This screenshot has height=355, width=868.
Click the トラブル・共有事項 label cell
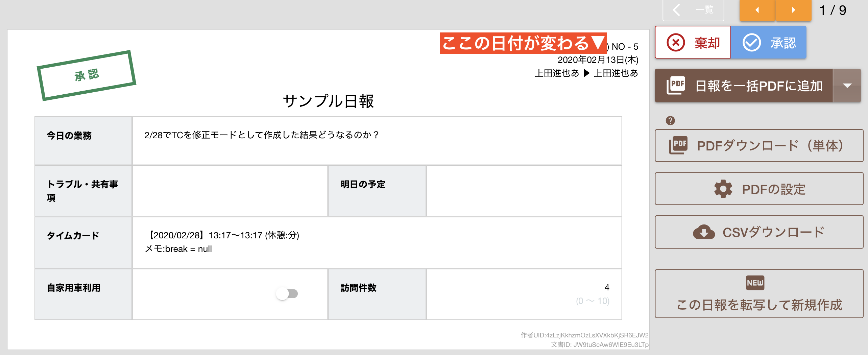click(83, 191)
